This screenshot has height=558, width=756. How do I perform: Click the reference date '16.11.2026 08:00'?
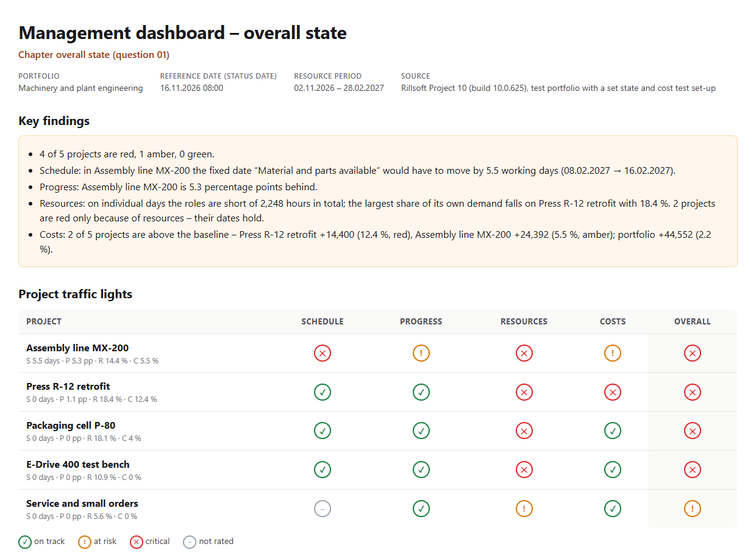(191, 88)
